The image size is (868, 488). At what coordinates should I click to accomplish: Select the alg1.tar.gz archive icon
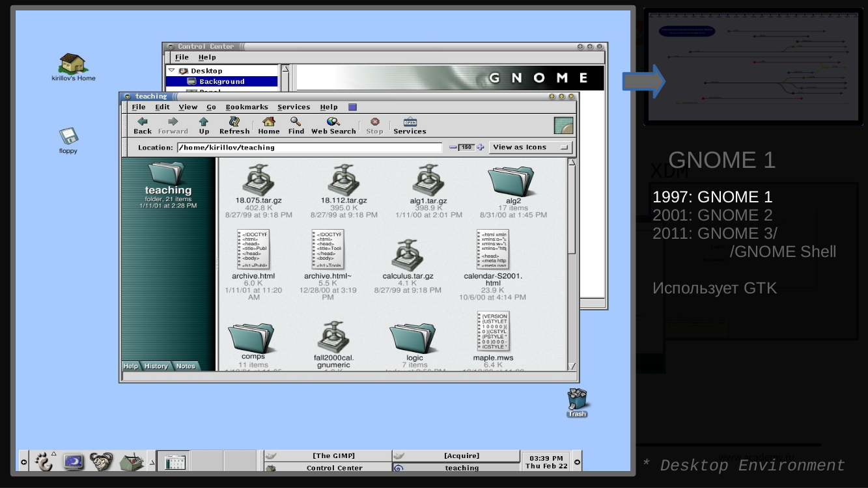(428, 180)
